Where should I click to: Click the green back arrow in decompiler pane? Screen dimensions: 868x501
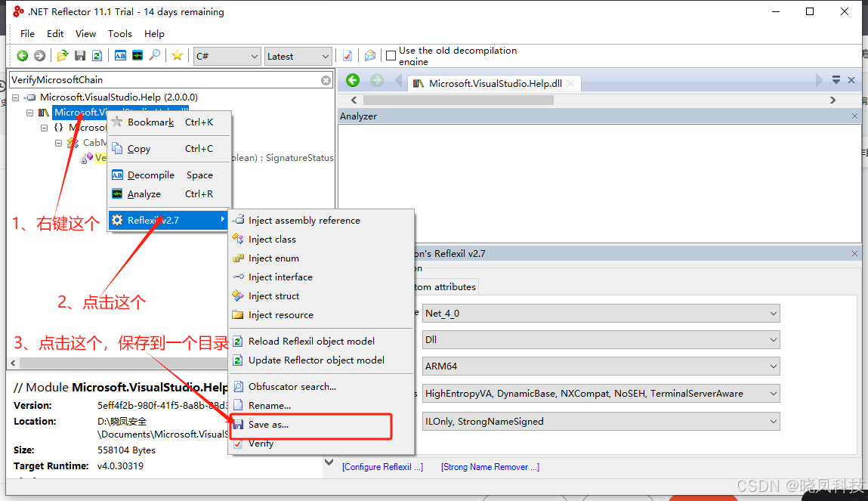pyautogui.click(x=353, y=80)
